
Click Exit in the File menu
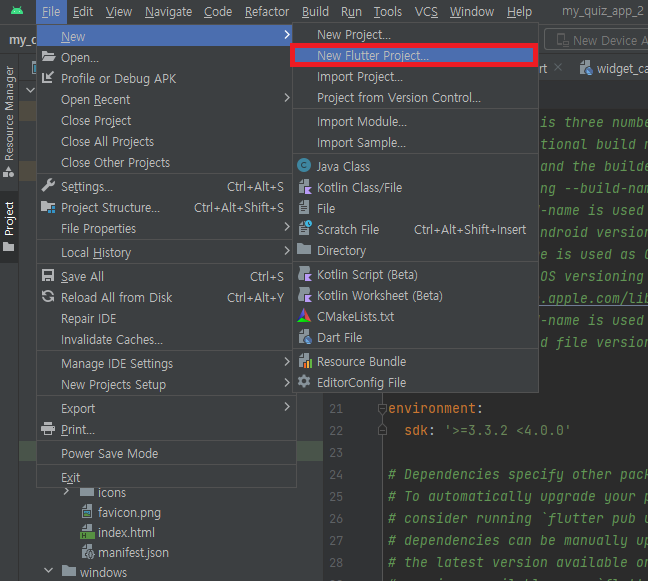pos(167,477)
